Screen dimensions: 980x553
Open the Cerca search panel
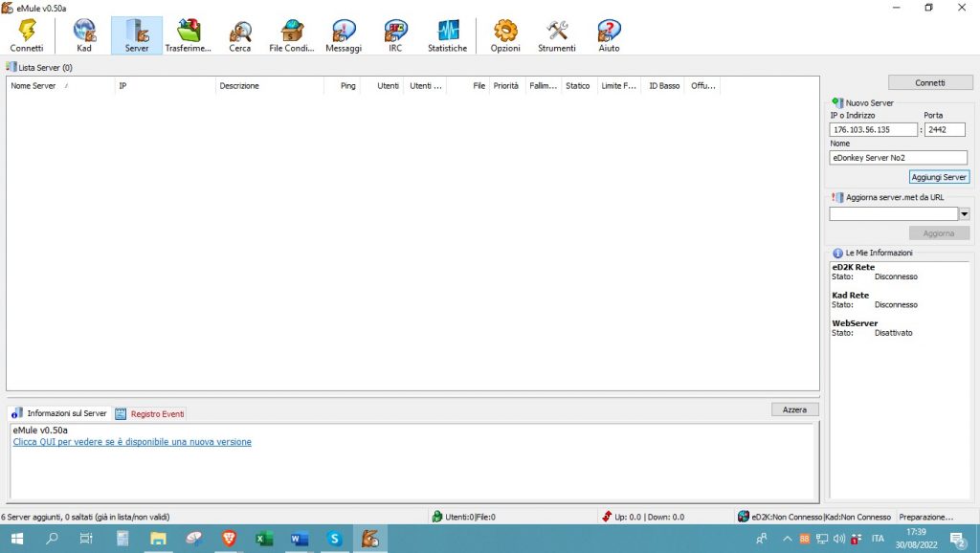tap(240, 35)
